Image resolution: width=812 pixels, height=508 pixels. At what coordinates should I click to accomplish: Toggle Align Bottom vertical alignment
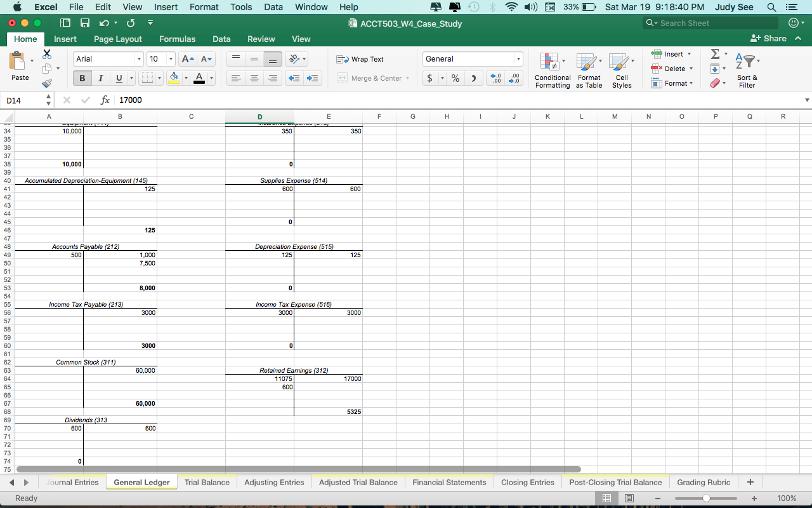pyautogui.click(x=273, y=59)
